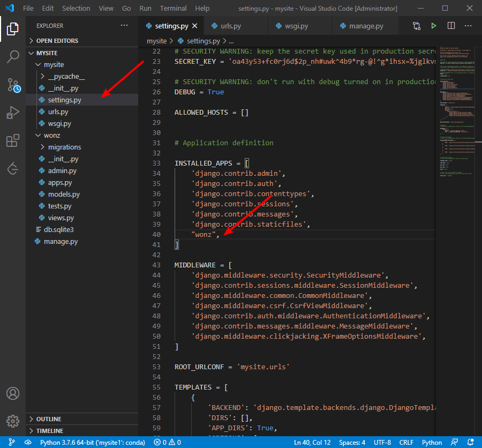Collapse the wonz folder
The image size is (482, 448).
[82, 136]
